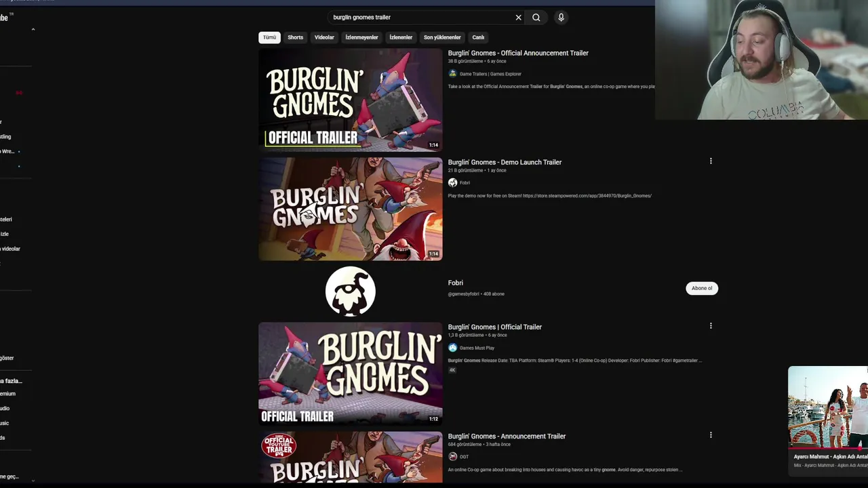Select the 'Son yüklenenler' filter chip
This screenshot has height=488, width=868.
[x=442, y=37]
